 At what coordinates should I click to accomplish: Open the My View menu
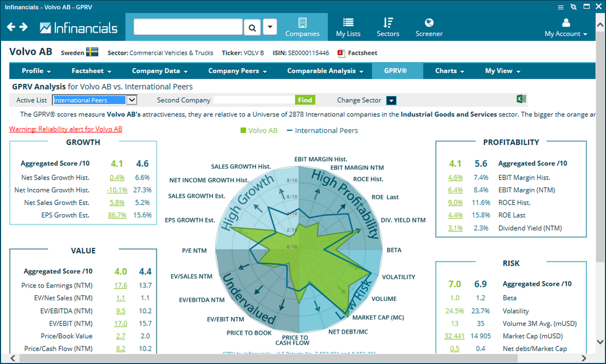tap(503, 71)
